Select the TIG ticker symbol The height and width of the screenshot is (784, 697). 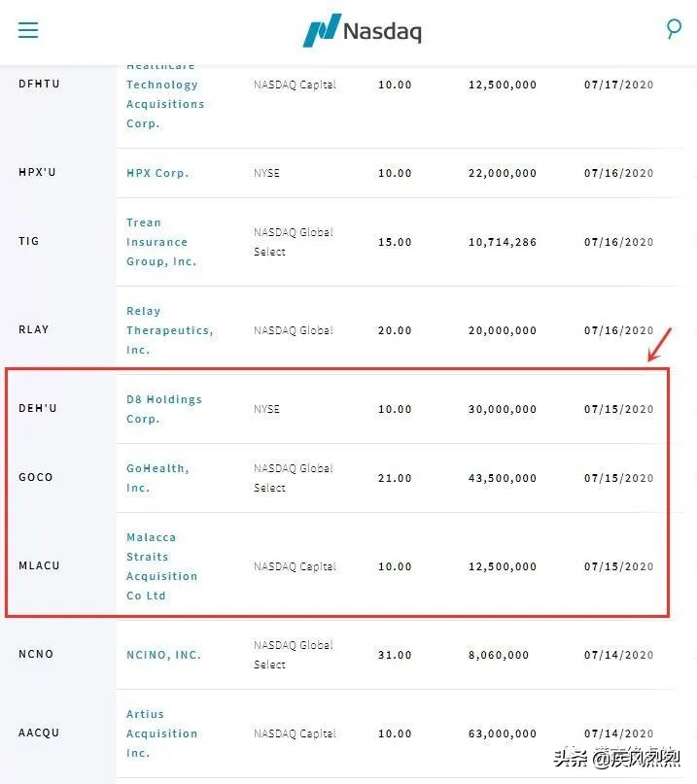29,242
